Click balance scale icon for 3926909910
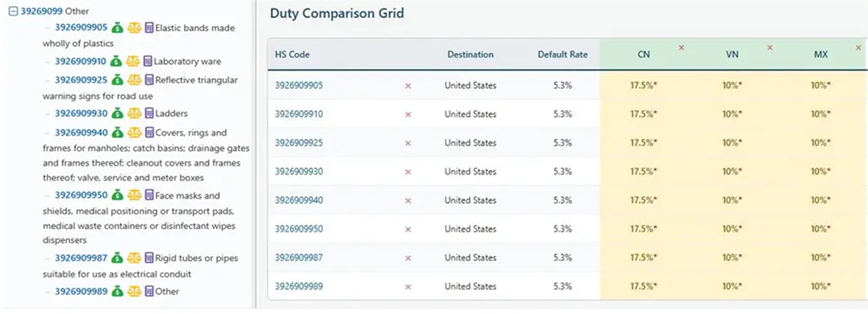Screen dimensions: 868x314 click(x=133, y=62)
